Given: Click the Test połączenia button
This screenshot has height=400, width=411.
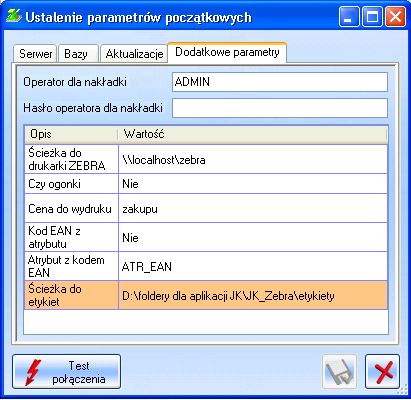Looking at the screenshot, I should pos(66,371).
